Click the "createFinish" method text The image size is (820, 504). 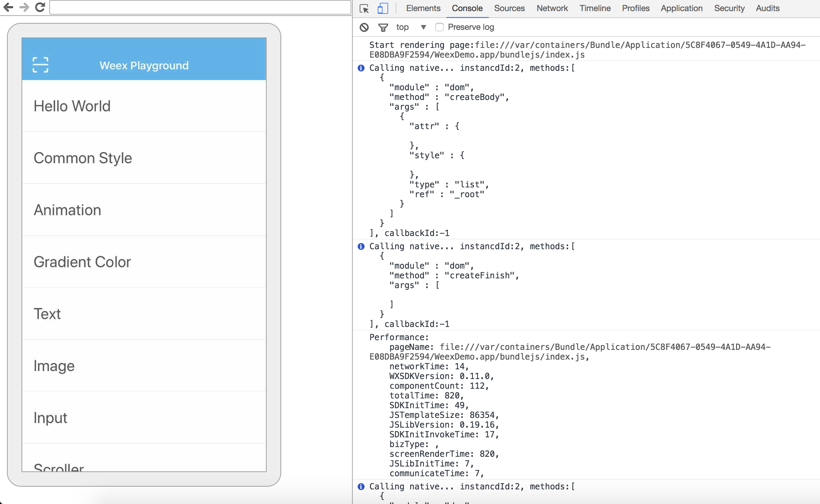479,276
